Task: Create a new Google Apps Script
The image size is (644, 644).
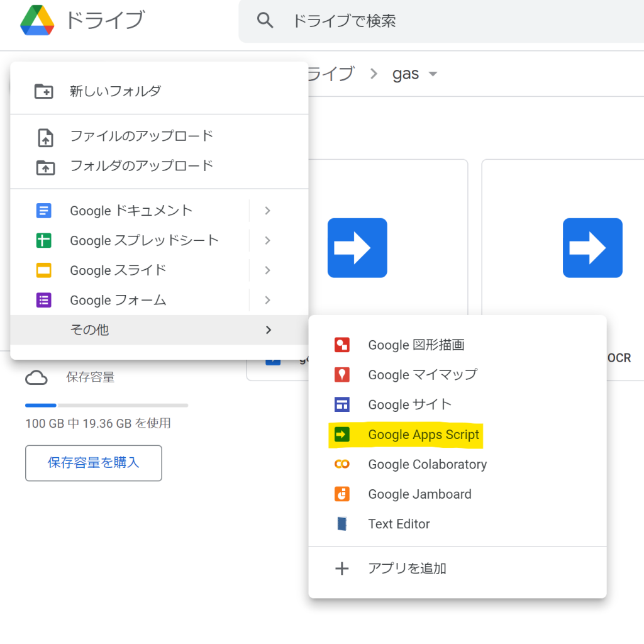Action: click(x=458, y=435)
